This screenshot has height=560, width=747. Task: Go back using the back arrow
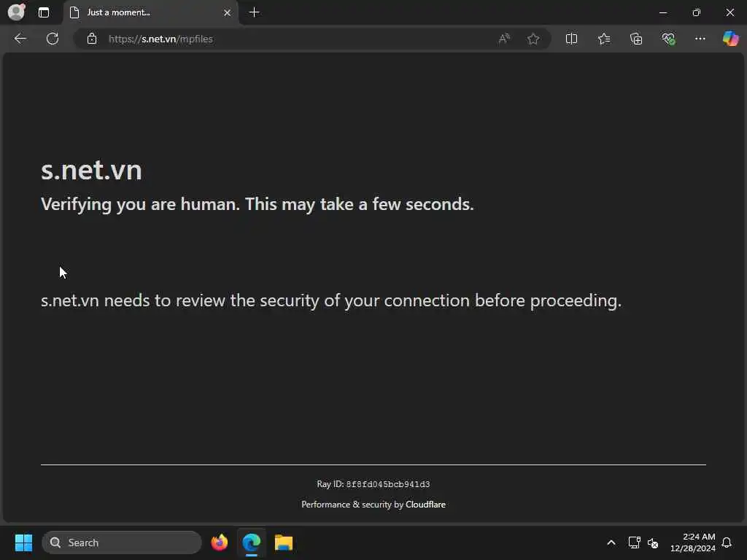(x=20, y=39)
